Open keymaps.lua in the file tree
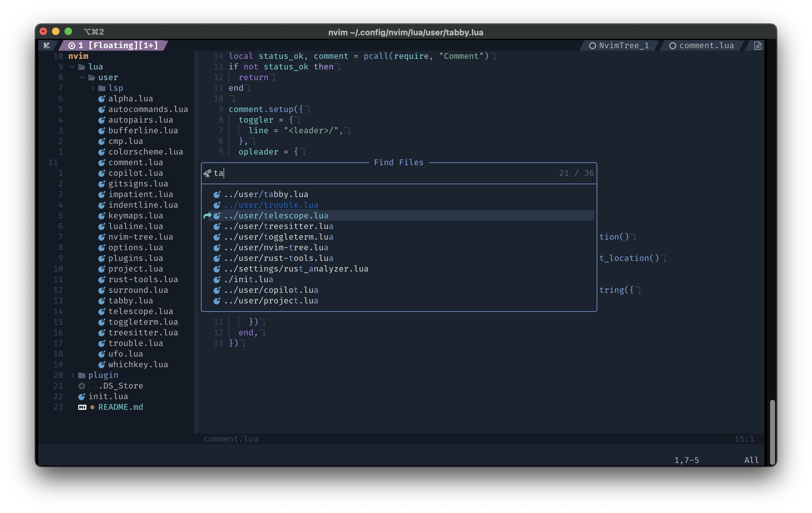 pos(135,216)
